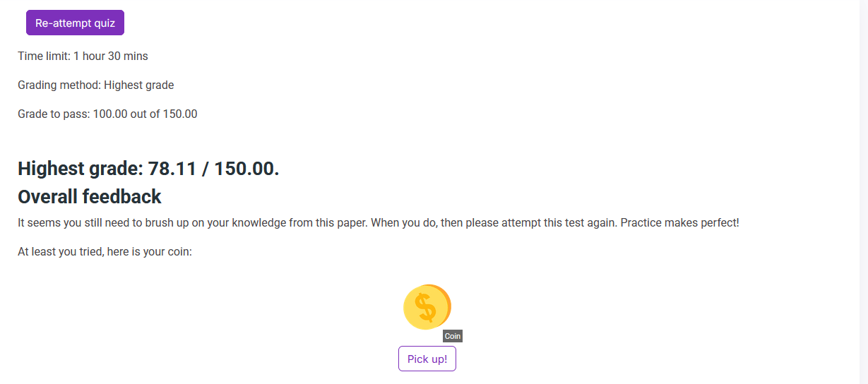Select the Time limit label text
Screen dimensions: 868x384
click(x=44, y=56)
